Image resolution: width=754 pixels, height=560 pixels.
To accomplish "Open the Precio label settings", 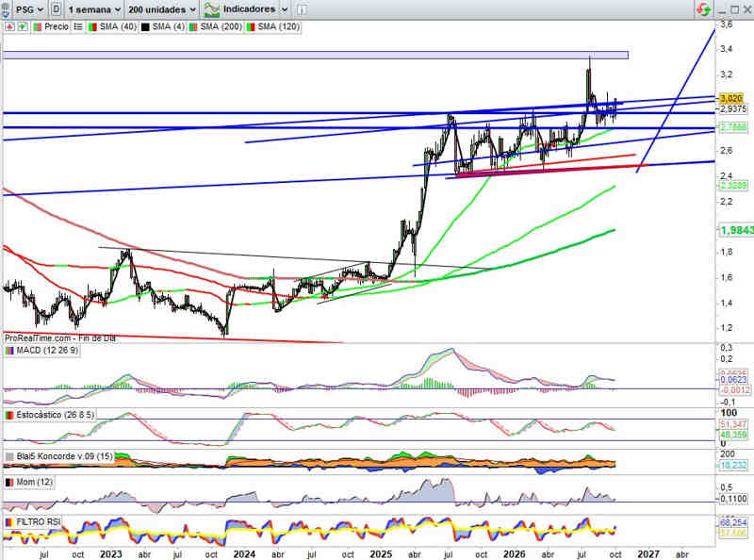I will 57,27.
